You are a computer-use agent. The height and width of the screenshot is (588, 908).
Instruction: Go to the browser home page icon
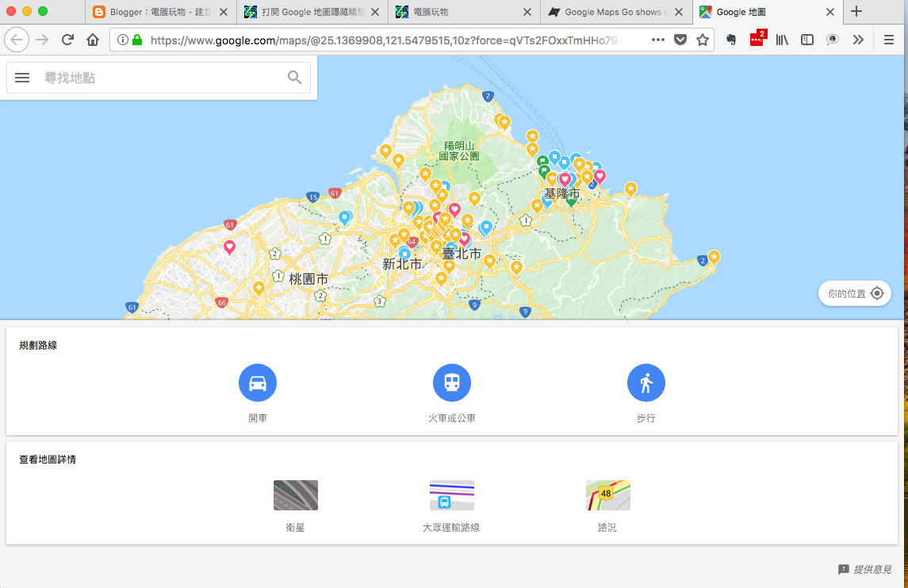pos(93,40)
